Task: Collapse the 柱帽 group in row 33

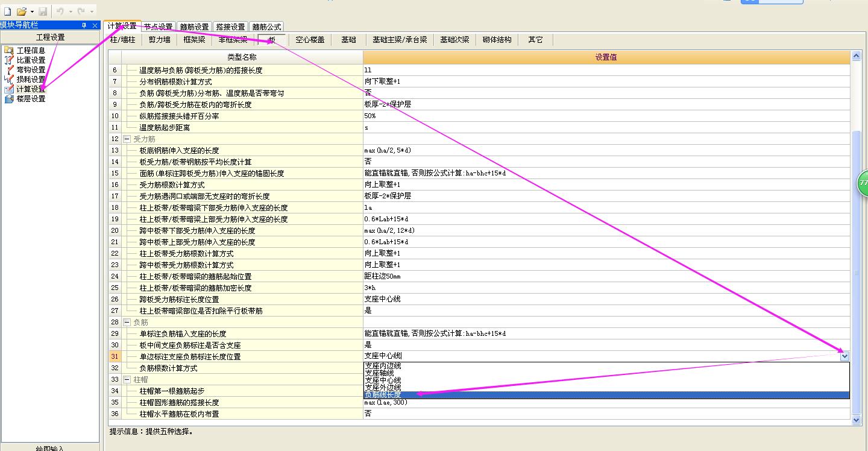Action: click(127, 379)
